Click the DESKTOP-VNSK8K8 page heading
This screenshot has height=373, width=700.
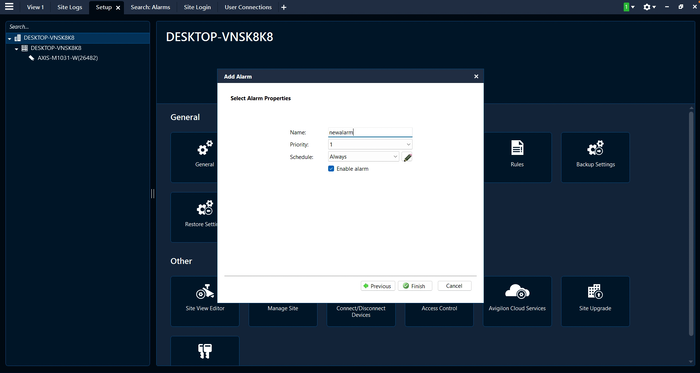click(x=220, y=37)
